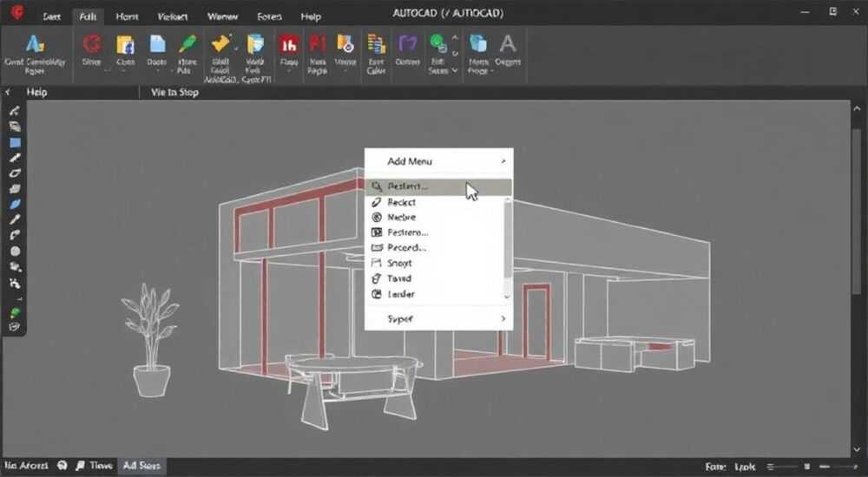Click the 'Lypk' label in status bar

click(x=745, y=467)
